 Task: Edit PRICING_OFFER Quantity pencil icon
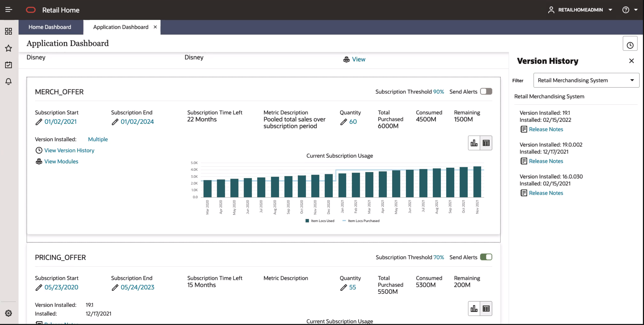tap(343, 287)
